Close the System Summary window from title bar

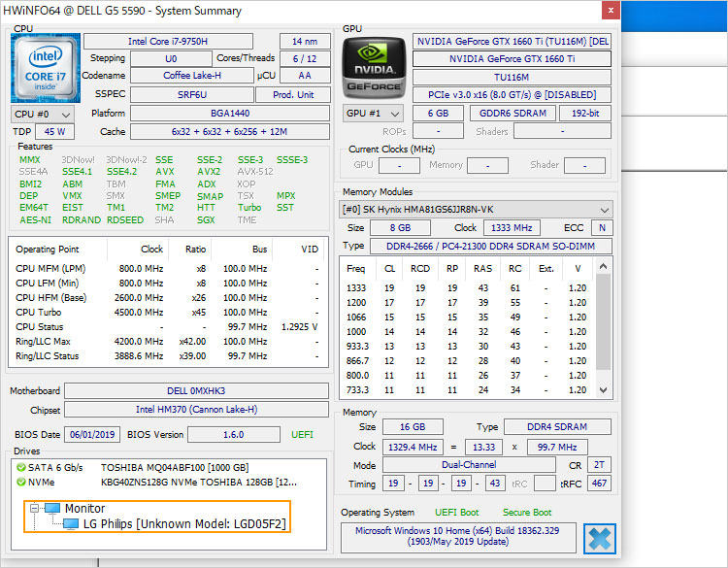coord(609,11)
